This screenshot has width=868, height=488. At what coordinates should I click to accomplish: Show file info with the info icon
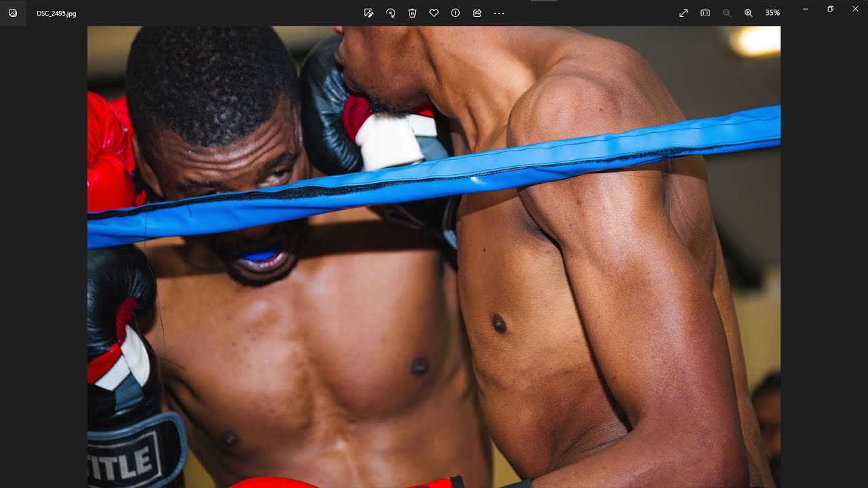click(x=456, y=13)
